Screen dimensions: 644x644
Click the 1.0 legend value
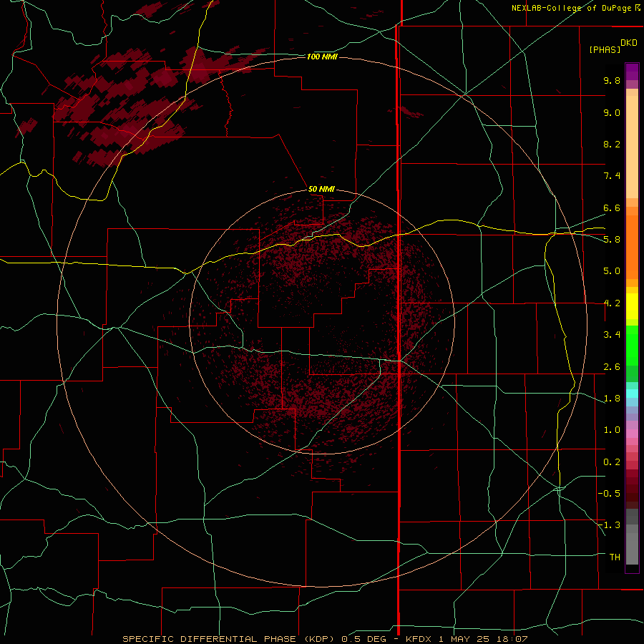[612, 430]
